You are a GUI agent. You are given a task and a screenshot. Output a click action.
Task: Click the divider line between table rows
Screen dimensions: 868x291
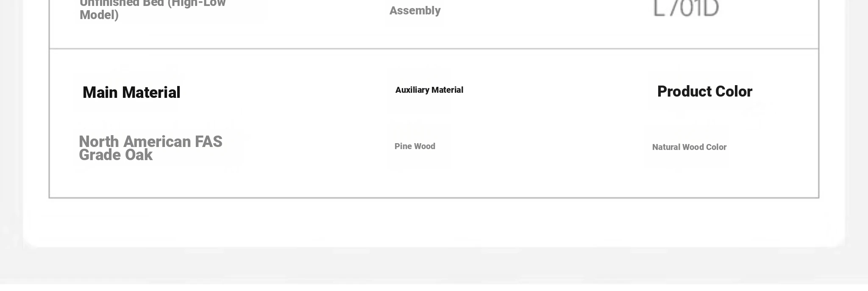click(x=434, y=49)
